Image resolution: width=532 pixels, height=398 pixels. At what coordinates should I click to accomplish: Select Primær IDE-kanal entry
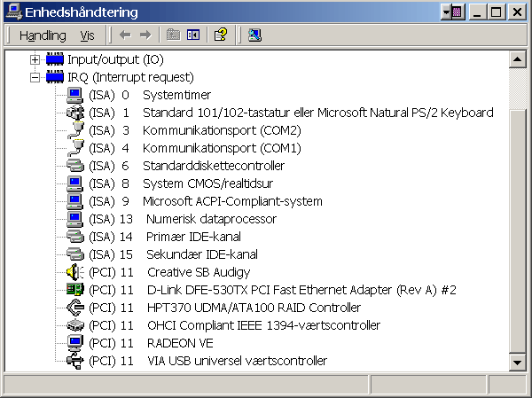[193, 237]
